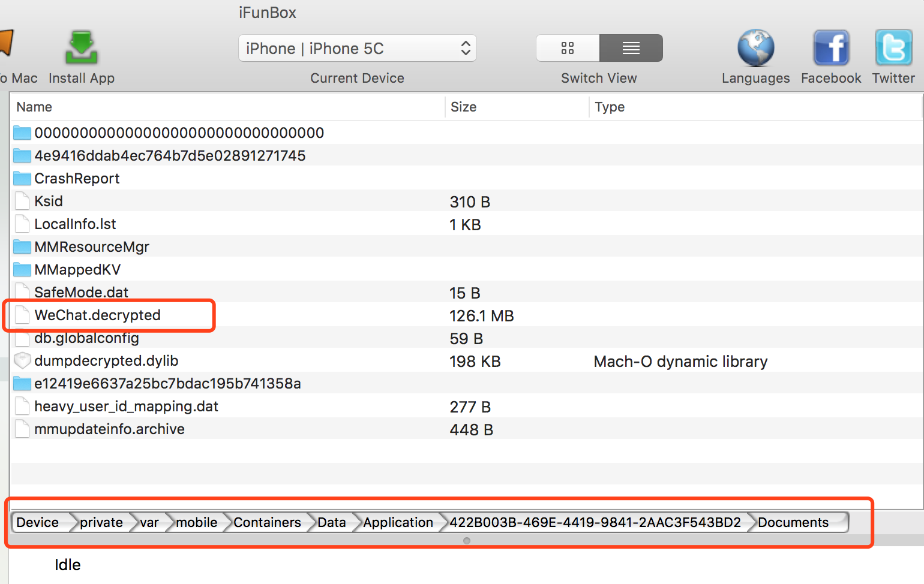Sort by Size column header
This screenshot has height=584, width=924.
(x=463, y=107)
